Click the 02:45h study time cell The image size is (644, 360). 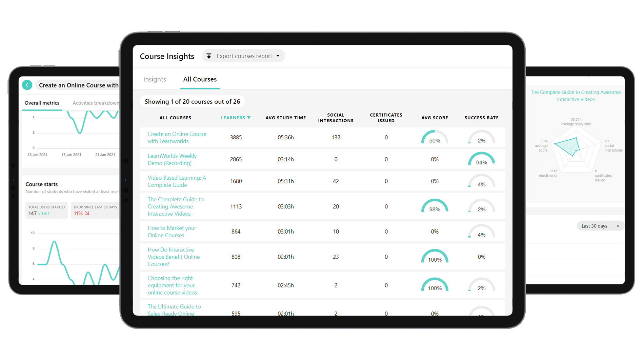(286, 285)
